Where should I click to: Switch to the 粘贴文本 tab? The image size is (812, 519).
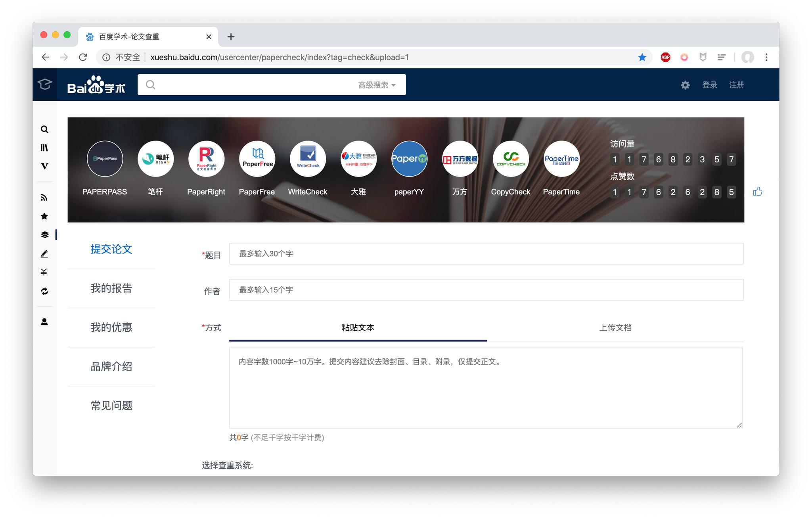click(358, 328)
